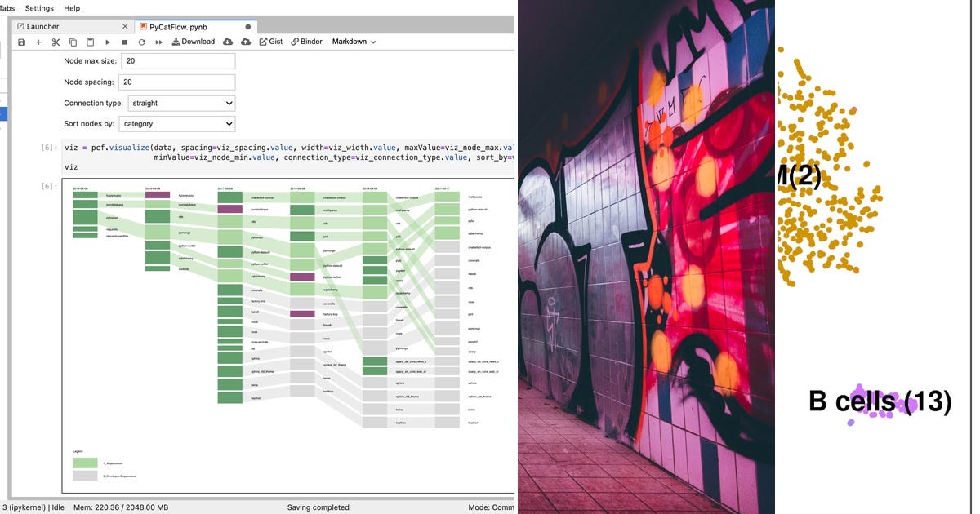Insert a new cell below
This screenshot has width=980, height=514.
[38, 42]
